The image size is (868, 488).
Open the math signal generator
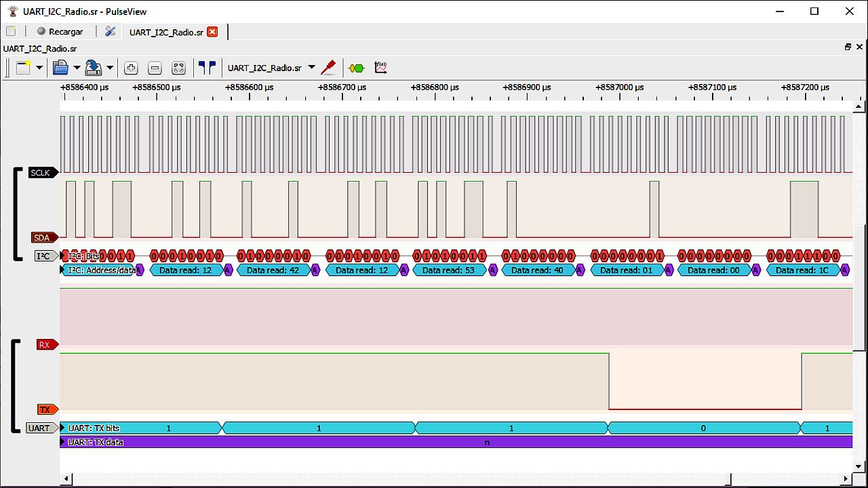click(x=380, y=67)
